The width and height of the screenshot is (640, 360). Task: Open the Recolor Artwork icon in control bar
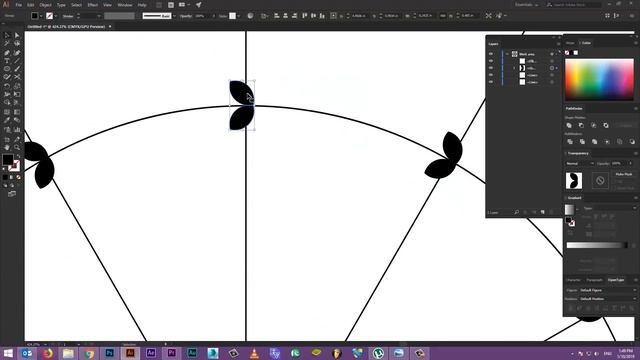tap(250, 16)
